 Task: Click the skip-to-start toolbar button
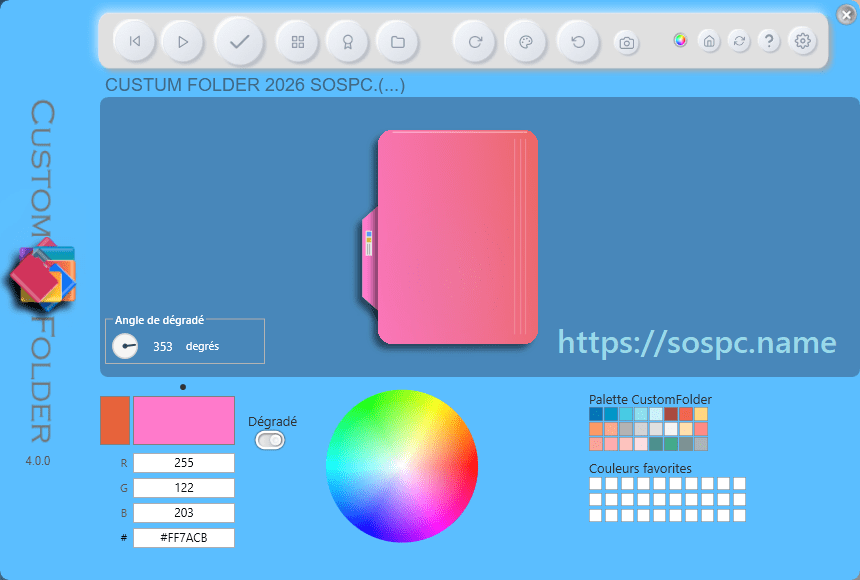coord(134,41)
